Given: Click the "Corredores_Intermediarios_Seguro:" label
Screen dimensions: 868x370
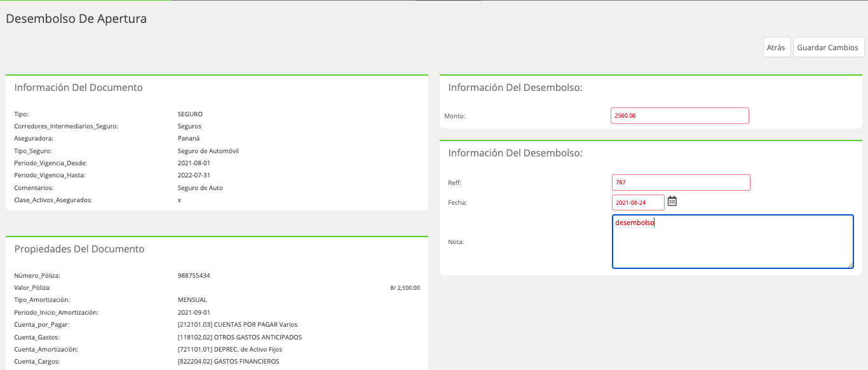Looking at the screenshot, I should point(66,127).
